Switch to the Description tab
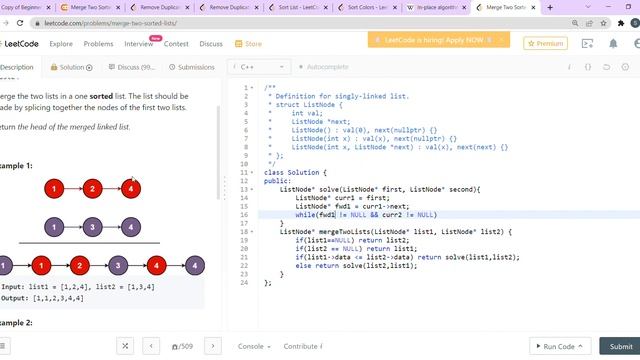 tap(16, 67)
